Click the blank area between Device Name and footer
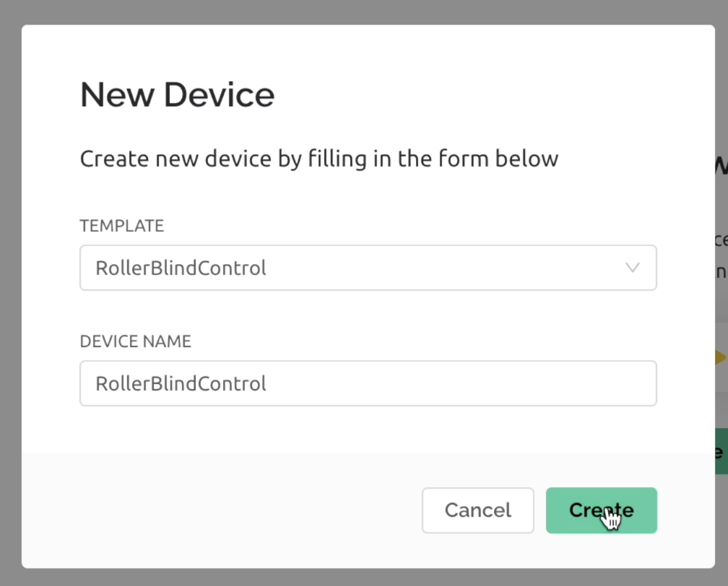 click(x=368, y=429)
